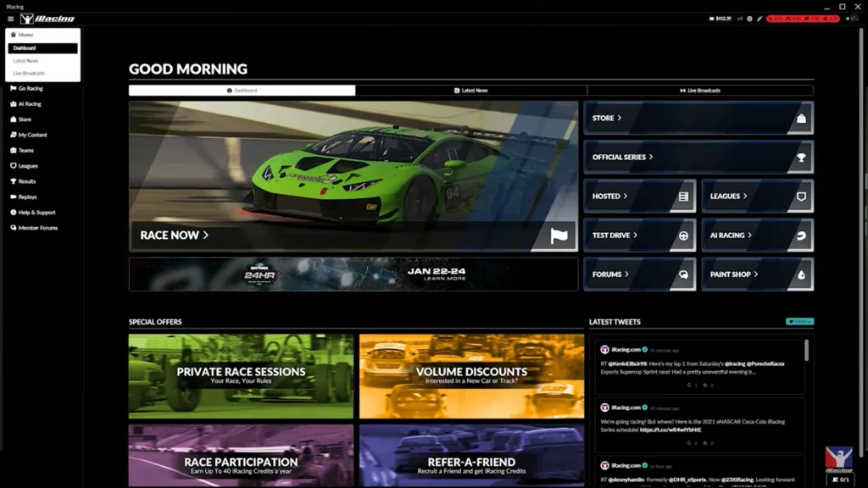Open Go Racing in the sidebar
Viewport: 868px width, 488px height.
[26, 88]
